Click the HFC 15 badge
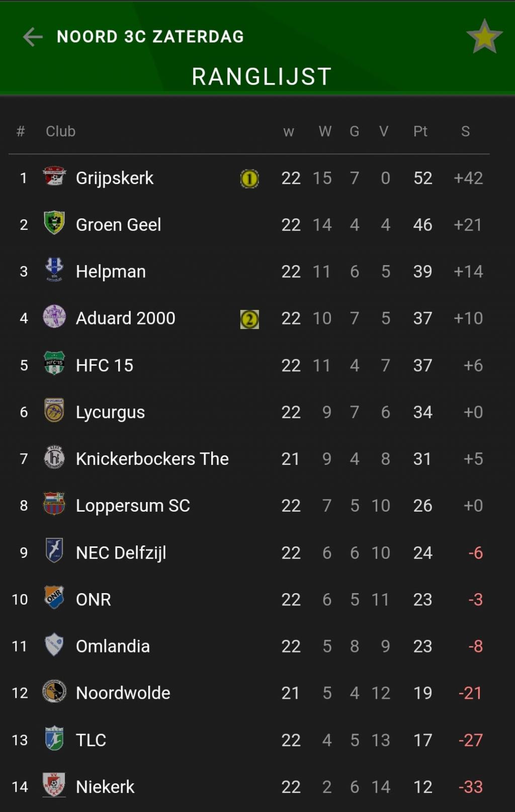This screenshot has height=812, width=515. point(54,364)
